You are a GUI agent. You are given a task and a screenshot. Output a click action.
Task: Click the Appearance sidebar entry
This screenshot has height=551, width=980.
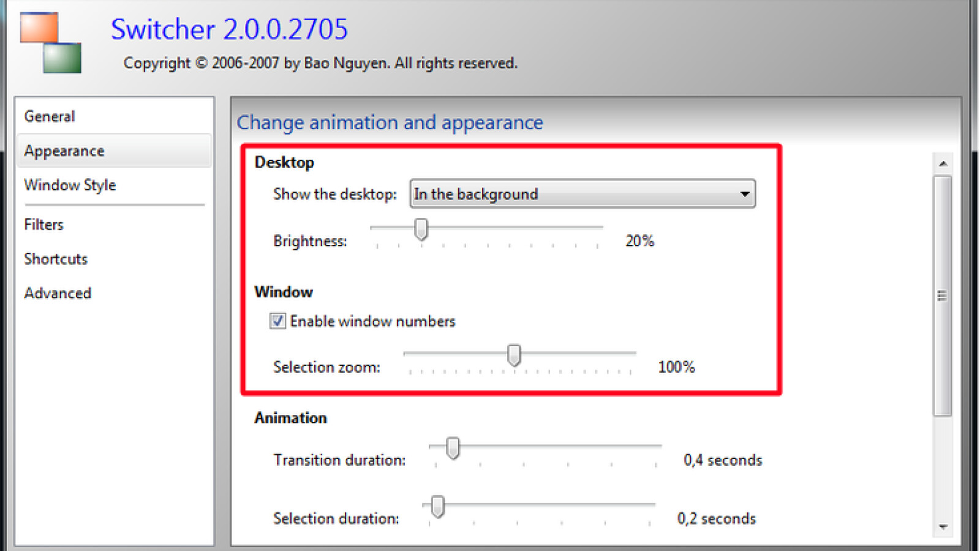pos(64,151)
